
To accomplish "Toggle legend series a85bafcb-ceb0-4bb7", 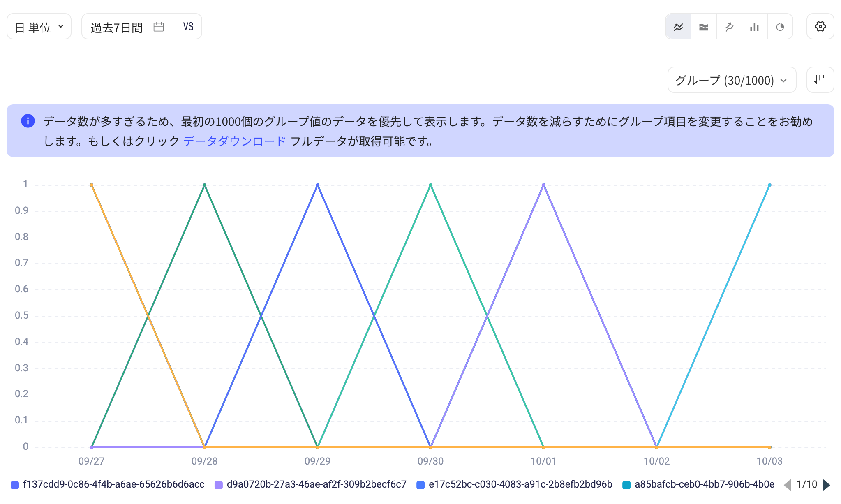I will click(698, 484).
